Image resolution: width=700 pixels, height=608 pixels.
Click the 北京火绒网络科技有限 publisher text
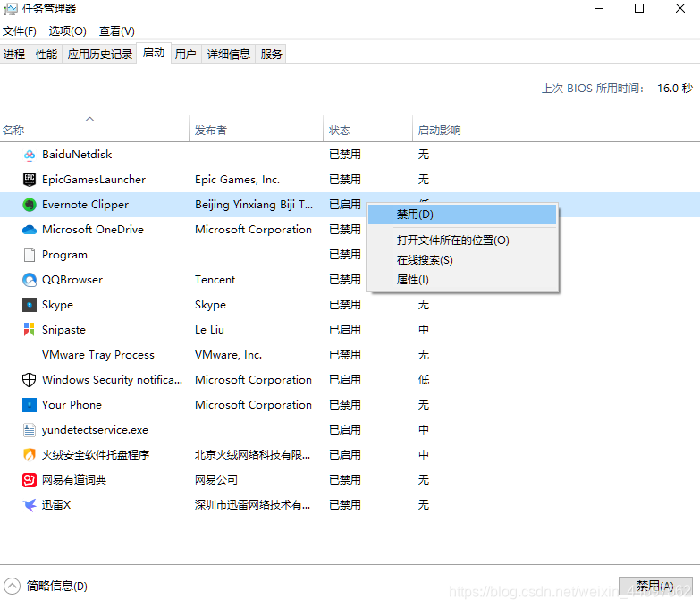click(x=252, y=455)
